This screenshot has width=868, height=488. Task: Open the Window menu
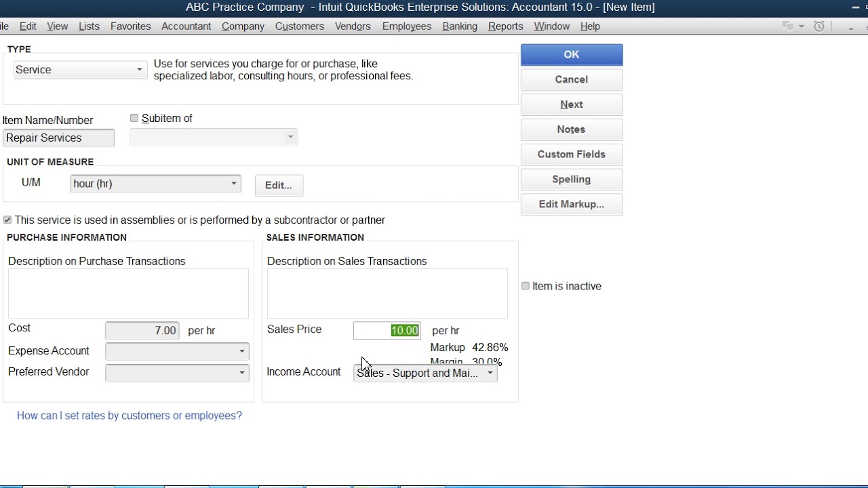point(551,26)
